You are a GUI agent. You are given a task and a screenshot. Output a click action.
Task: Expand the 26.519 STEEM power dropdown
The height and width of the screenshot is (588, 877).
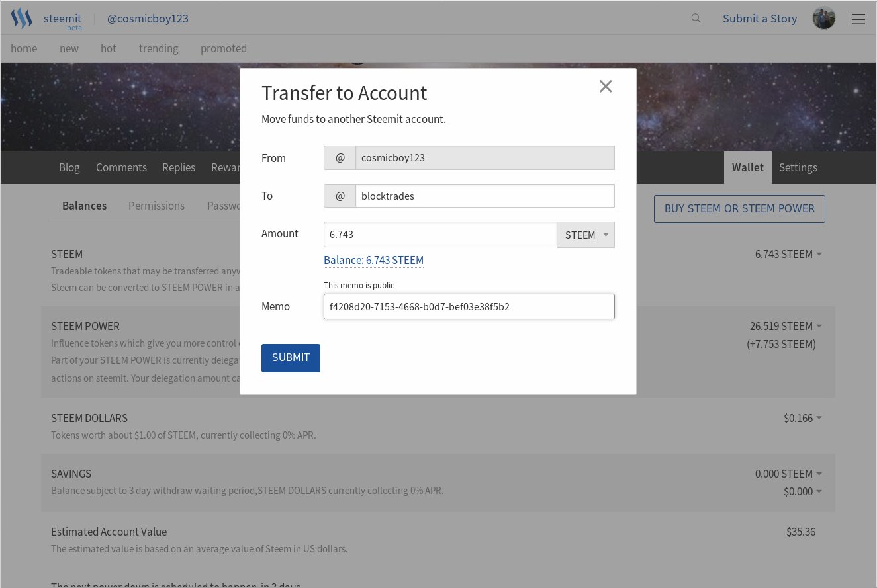[x=819, y=326]
